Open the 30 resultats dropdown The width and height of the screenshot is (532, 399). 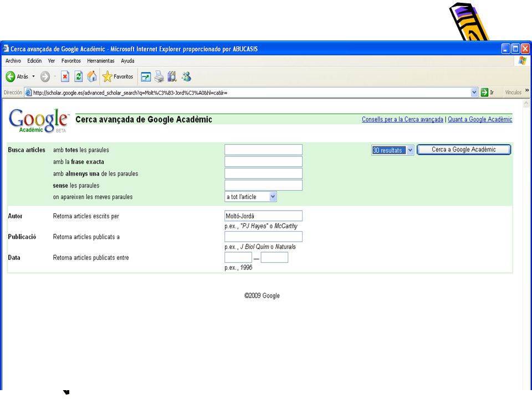[x=392, y=150]
